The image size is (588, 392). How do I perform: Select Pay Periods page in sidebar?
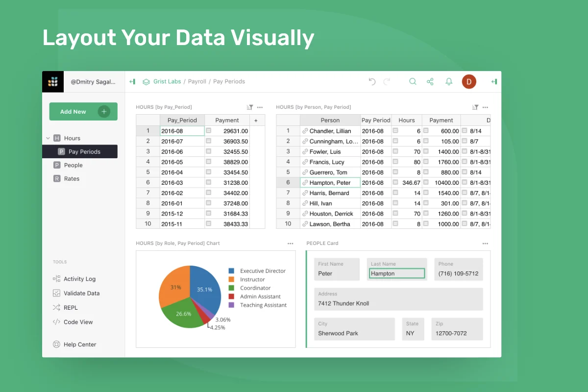pyautogui.click(x=80, y=151)
